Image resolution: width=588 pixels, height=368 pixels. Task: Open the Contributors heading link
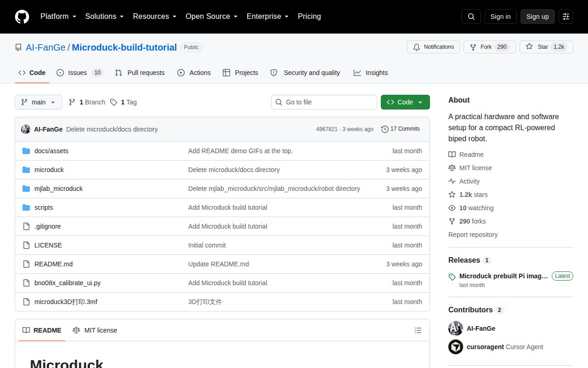pyautogui.click(x=476, y=310)
